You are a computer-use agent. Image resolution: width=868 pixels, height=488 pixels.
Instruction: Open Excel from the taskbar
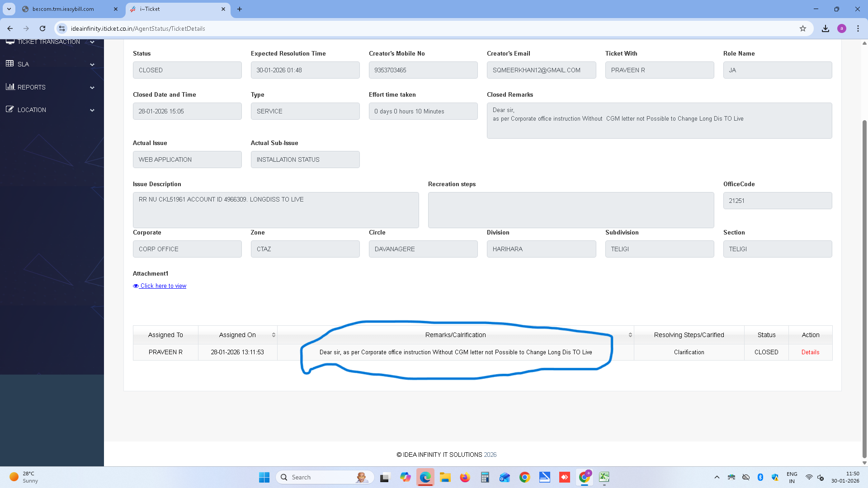point(604,477)
